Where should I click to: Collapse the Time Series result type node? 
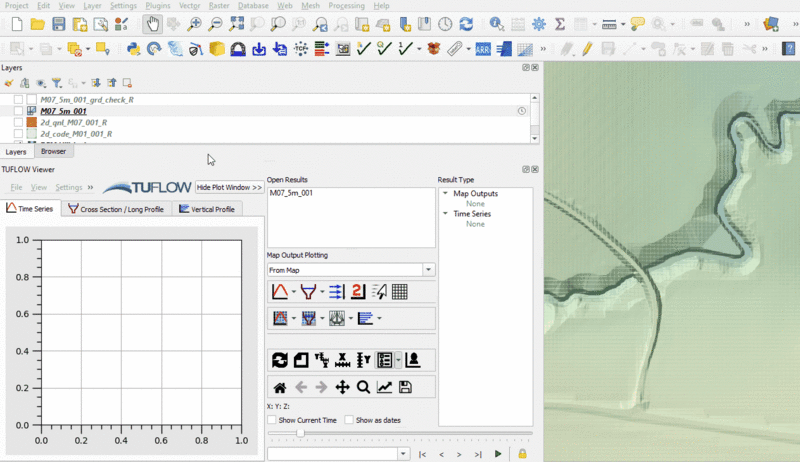[x=445, y=214]
